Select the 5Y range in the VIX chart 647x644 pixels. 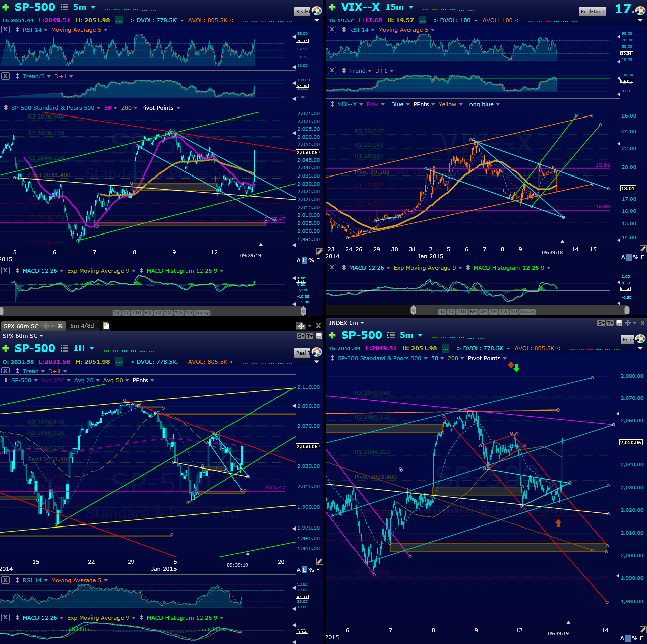[442, 312]
